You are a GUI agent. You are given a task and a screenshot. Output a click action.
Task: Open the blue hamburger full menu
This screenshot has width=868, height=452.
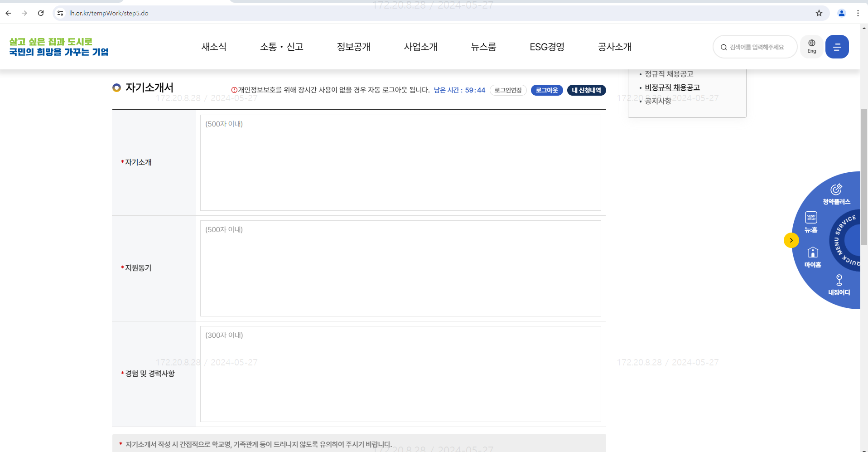point(837,47)
